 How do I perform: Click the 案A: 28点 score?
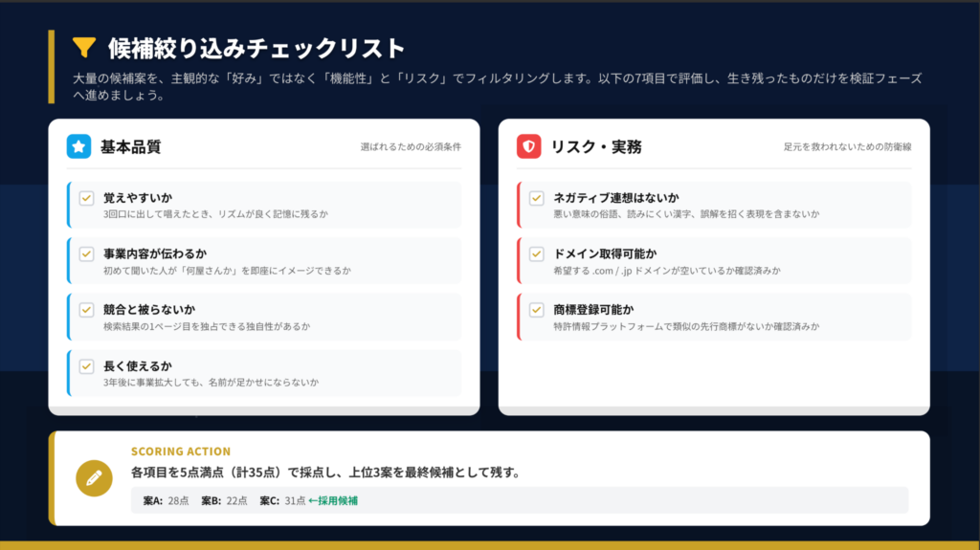(166, 500)
